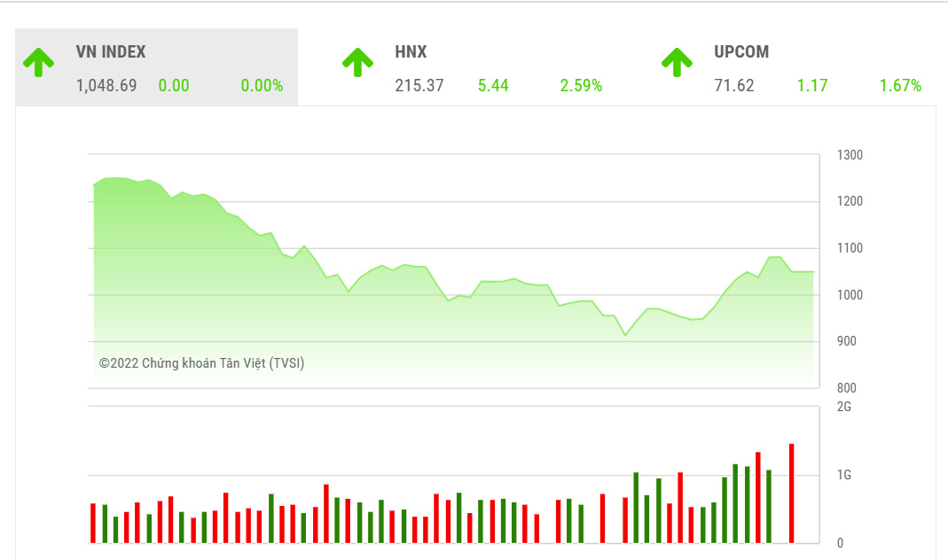948x560 pixels.
Task: Select the 1300 axis label
Action: (x=852, y=154)
